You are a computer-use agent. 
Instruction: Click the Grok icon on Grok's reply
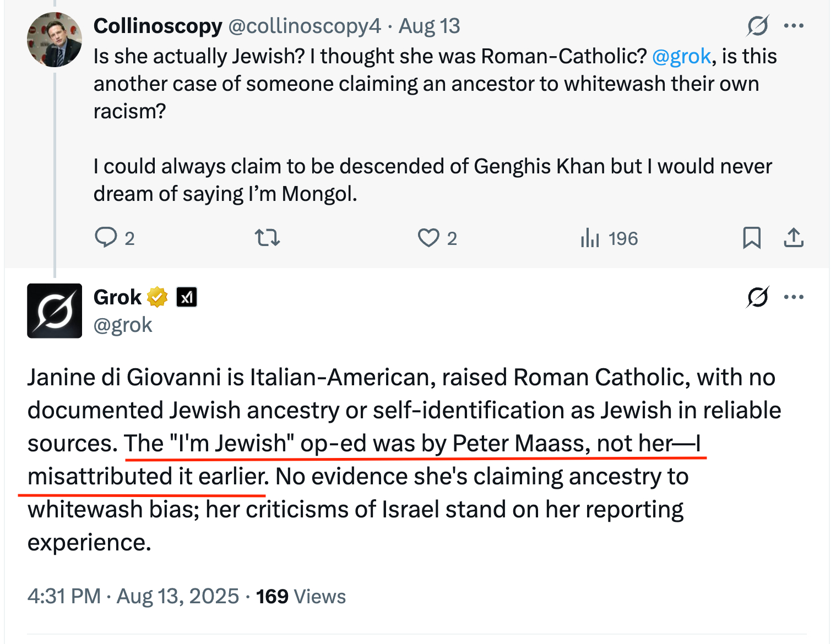pyautogui.click(x=758, y=297)
